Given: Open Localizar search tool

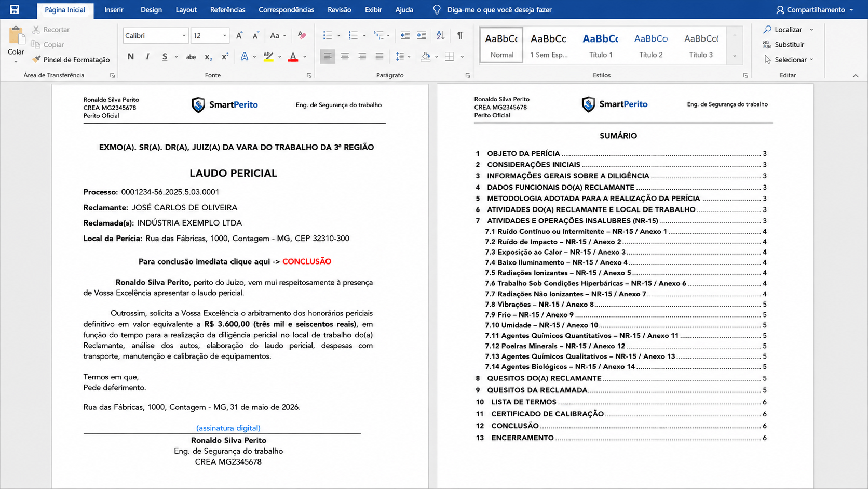Looking at the screenshot, I should 783,30.
